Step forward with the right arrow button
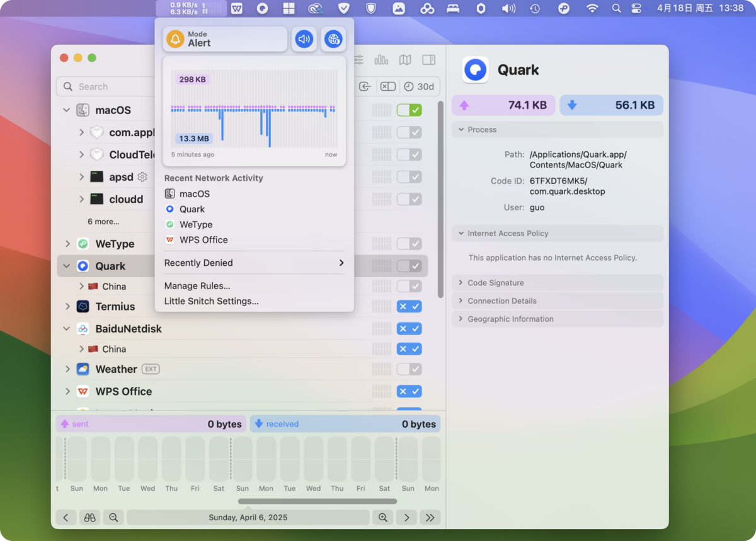 (x=407, y=517)
